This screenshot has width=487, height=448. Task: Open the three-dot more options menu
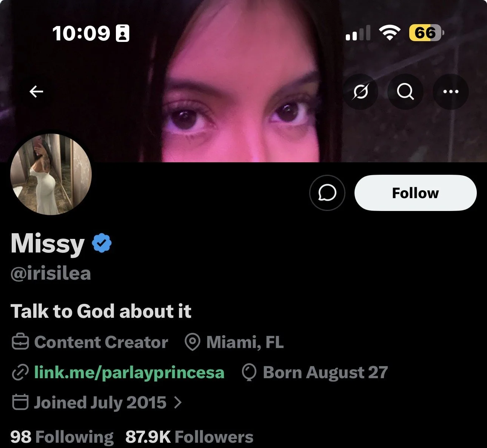(x=451, y=92)
